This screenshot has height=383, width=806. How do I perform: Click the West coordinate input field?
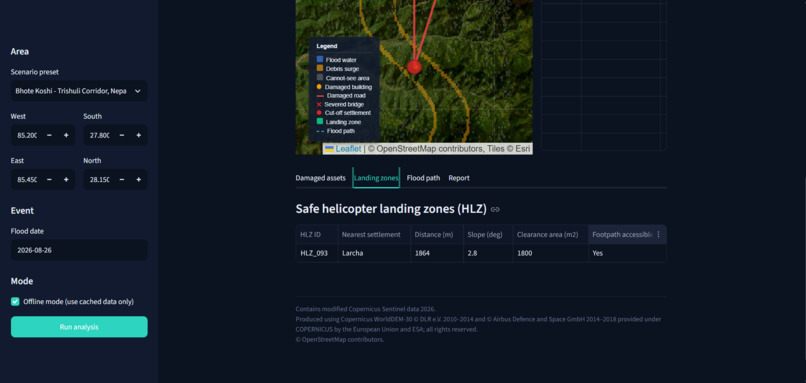click(x=26, y=135)
